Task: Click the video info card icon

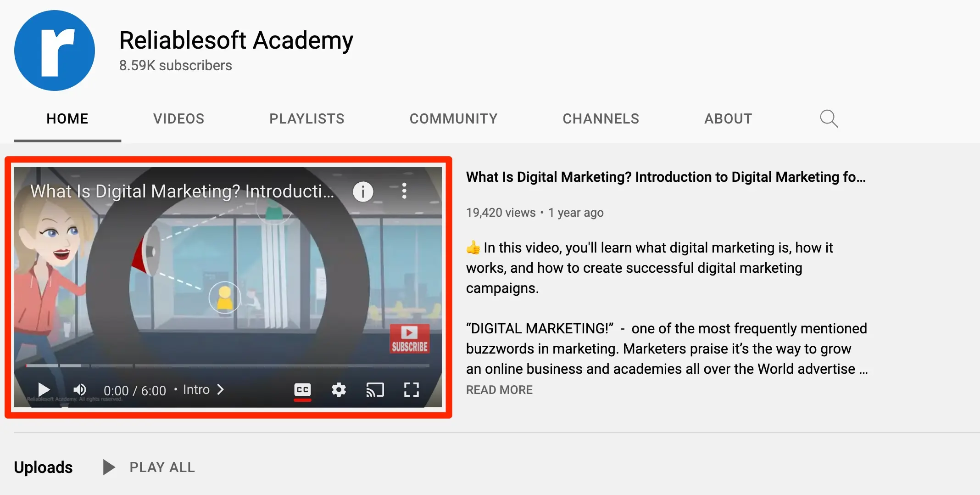Action: coord(363,191)
